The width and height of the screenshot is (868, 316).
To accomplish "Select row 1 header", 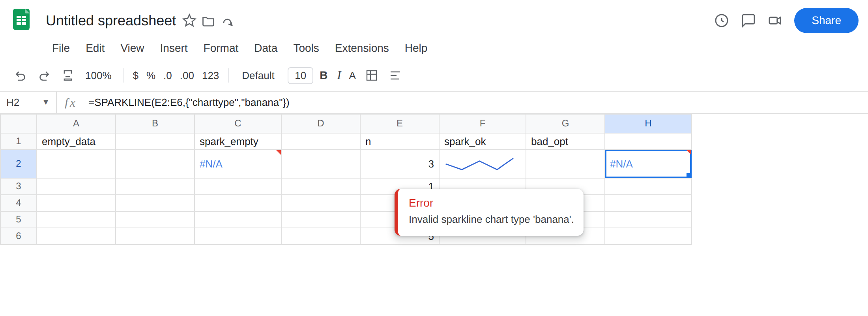I will click(x=19, y=141).
